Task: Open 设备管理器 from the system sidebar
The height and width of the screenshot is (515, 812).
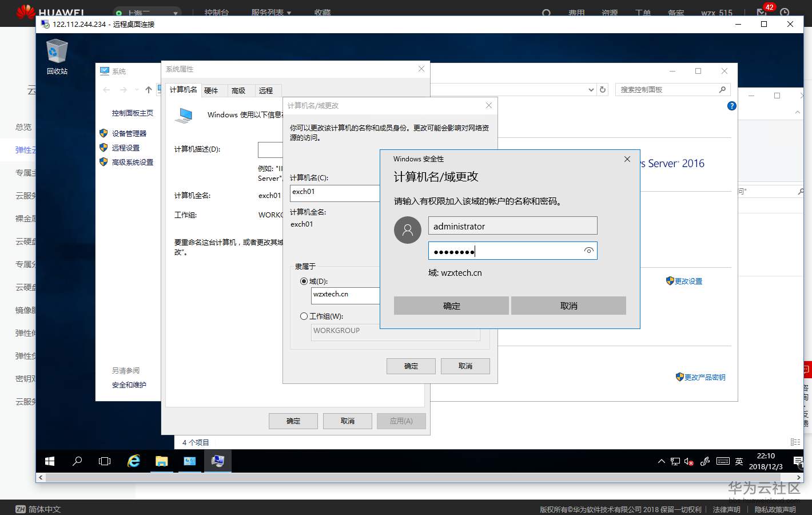Action: point(129,133)
